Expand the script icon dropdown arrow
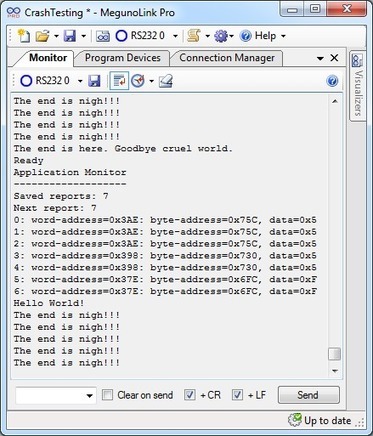This screenshot has height=436, width=373. pyautogui.click(x=207, y=36)
